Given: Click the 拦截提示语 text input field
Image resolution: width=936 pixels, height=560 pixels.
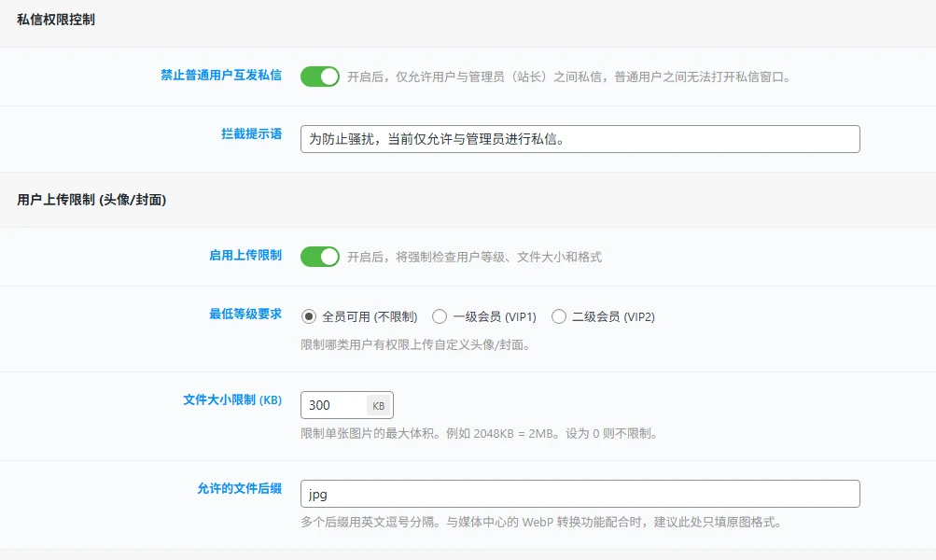Looking at the screenshot, I should (x=579, y=138).
